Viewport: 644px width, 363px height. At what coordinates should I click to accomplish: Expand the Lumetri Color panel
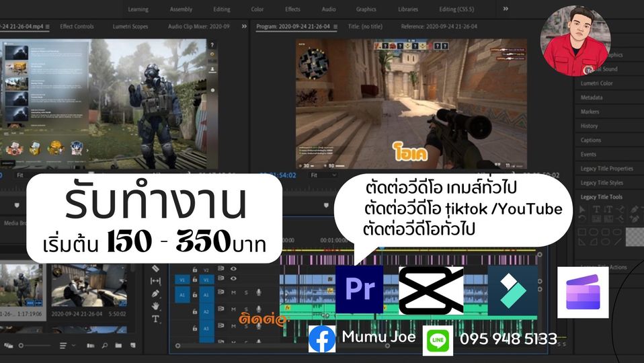tap(596, 83)
